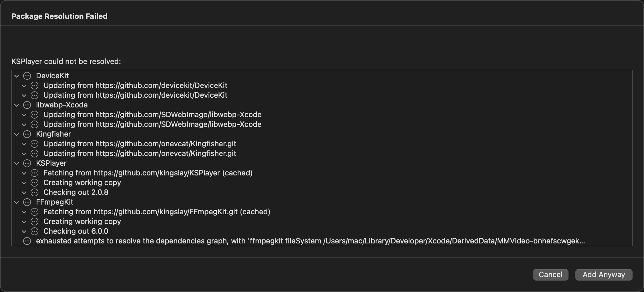644x292 pixels.
Task: Collapse the KSPlayer tree entry
Action: tap(17, 163)
